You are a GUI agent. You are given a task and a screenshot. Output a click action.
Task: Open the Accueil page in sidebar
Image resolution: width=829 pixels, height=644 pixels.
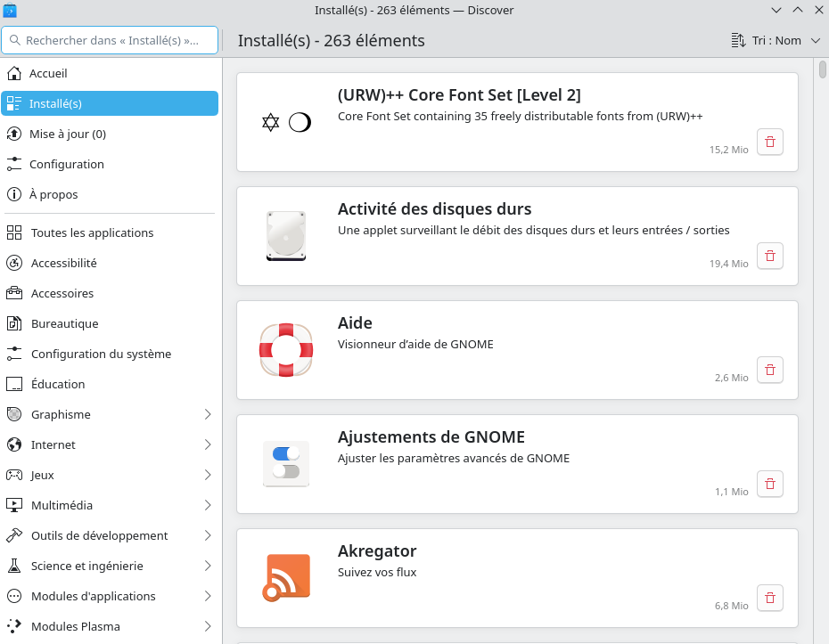[x=48, y=73]
